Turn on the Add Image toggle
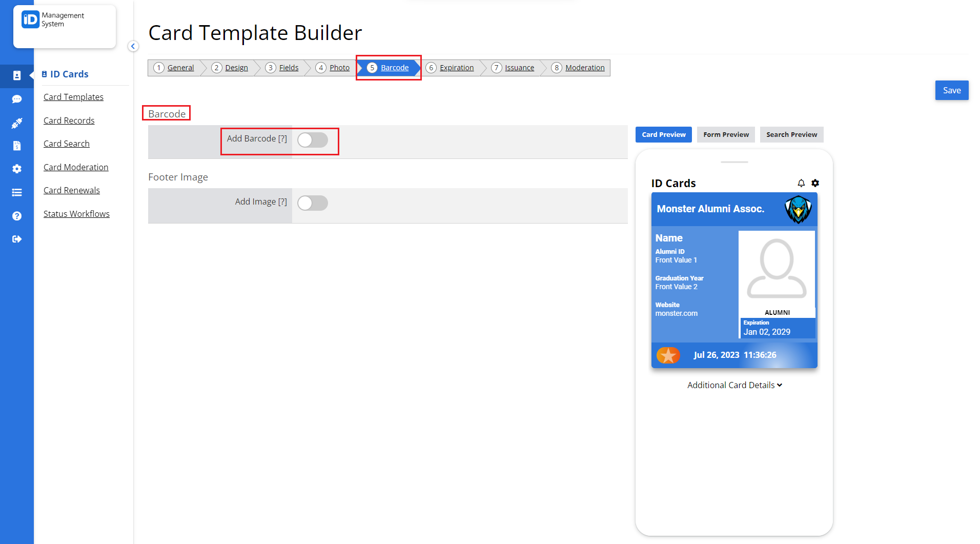Image resolution: width=980 pixels, height=544 pixels. 313,203
